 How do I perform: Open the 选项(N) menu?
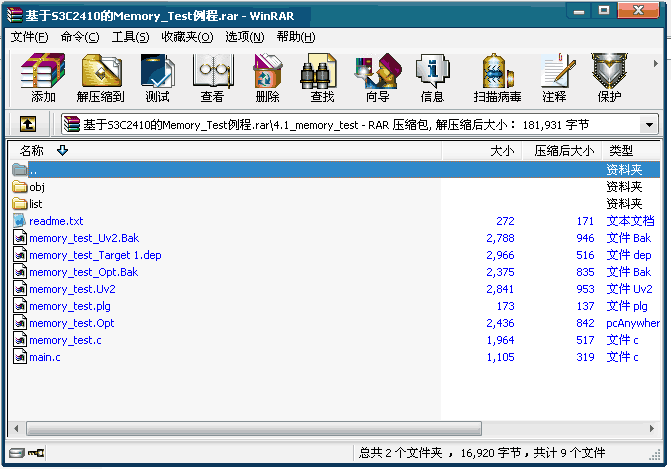point(245,37)
